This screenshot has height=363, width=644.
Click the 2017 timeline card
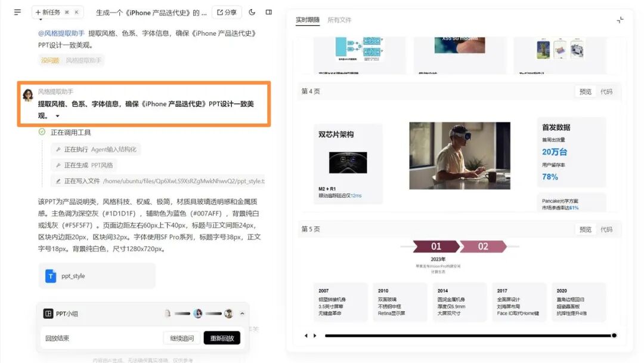[519, 302]
